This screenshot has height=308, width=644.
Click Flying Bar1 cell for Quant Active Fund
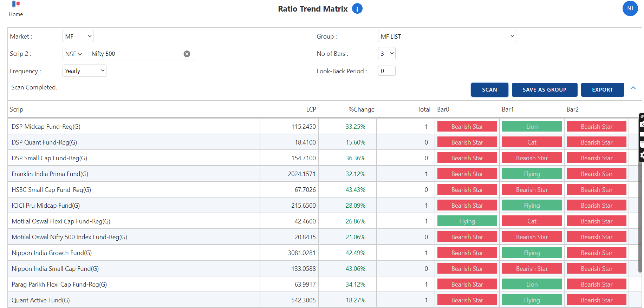pos(532,300)
